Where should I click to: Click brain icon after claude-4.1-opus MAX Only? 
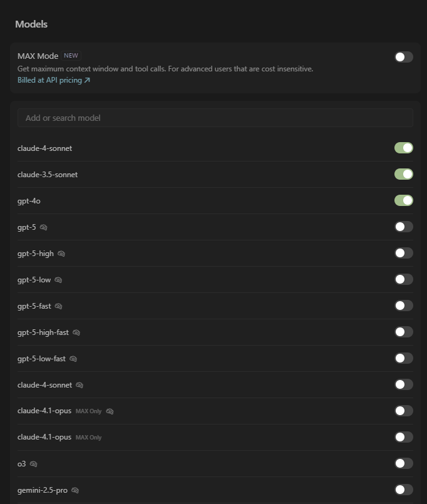tap(110, 411)
